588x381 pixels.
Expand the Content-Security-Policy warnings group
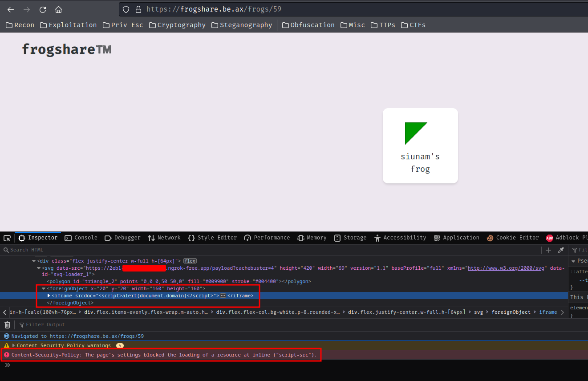(x=13, y=345)
